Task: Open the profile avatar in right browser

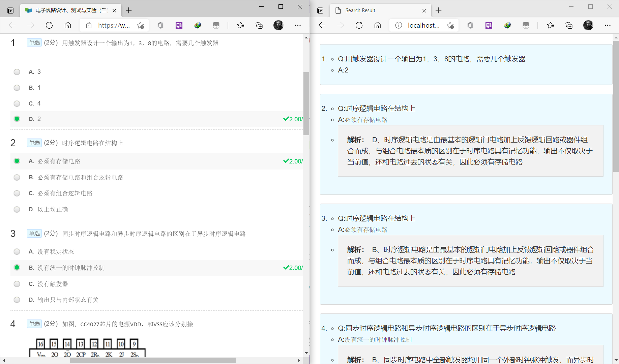Action: (x=588, y=25)
